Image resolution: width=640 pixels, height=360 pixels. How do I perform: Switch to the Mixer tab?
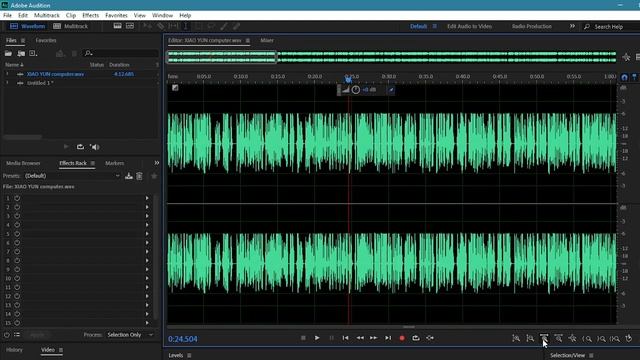point(267,40)
